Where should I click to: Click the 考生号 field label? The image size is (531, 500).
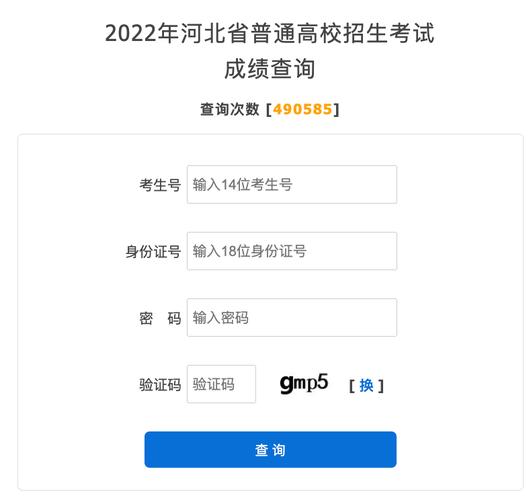click(x=160, y=185)
